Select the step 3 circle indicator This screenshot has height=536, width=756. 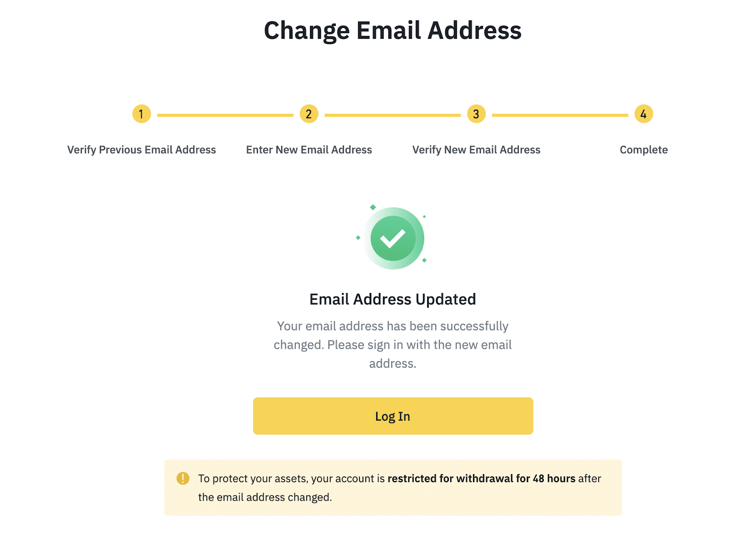476,114
